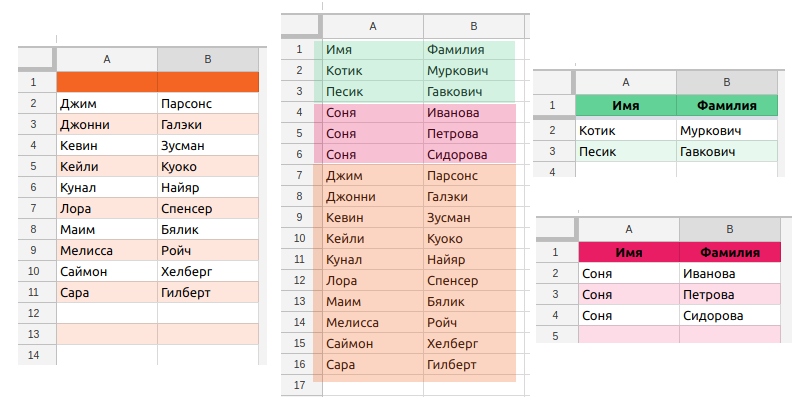The width and height of the screenshot is (800, 400).
Task: Select cell "Гилберт" in row 16
Action: (452, 365)
